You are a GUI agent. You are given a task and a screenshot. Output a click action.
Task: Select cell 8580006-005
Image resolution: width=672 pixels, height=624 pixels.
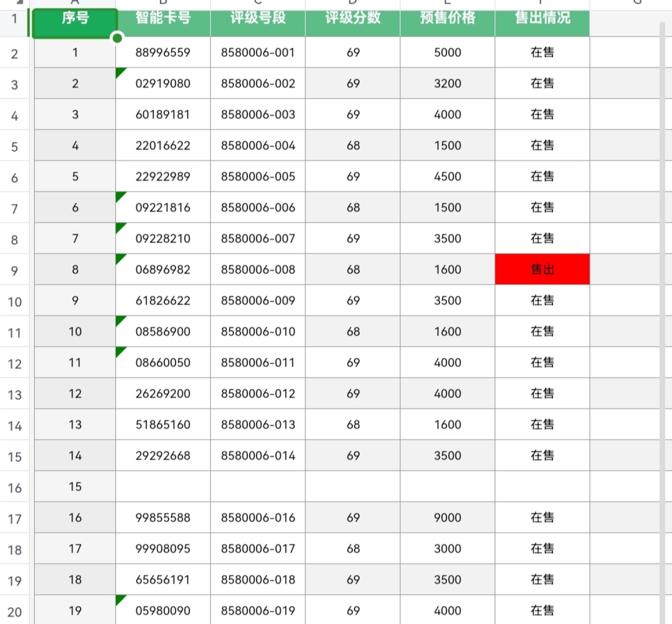pyautogui.click(x=258, y=176)
